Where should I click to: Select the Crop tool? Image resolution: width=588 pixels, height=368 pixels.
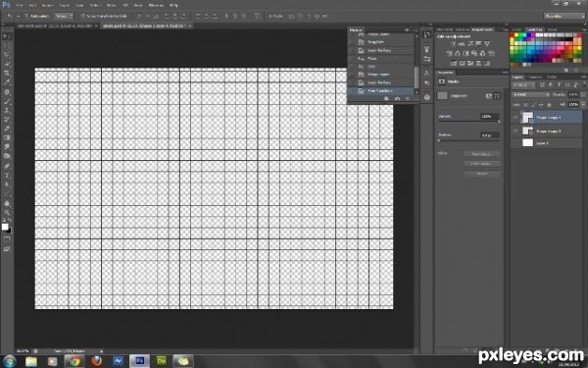7,74
